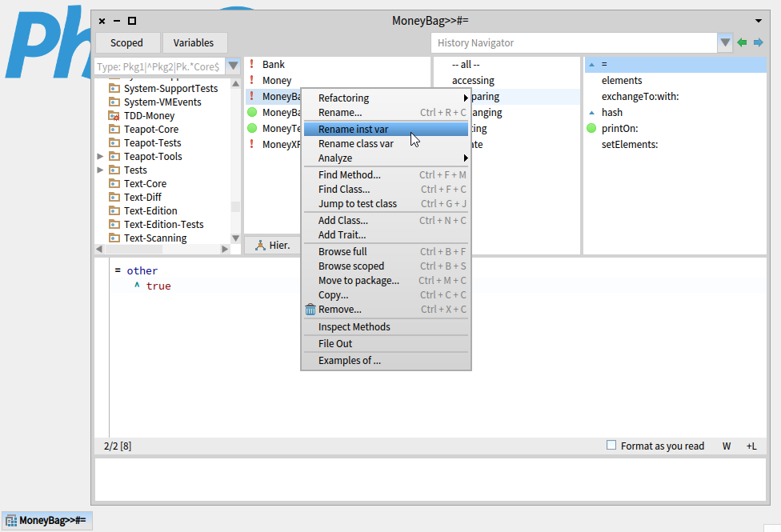Choose Add Trait... menu item
Screen dimensions: 781x532
tap(386, 234)
